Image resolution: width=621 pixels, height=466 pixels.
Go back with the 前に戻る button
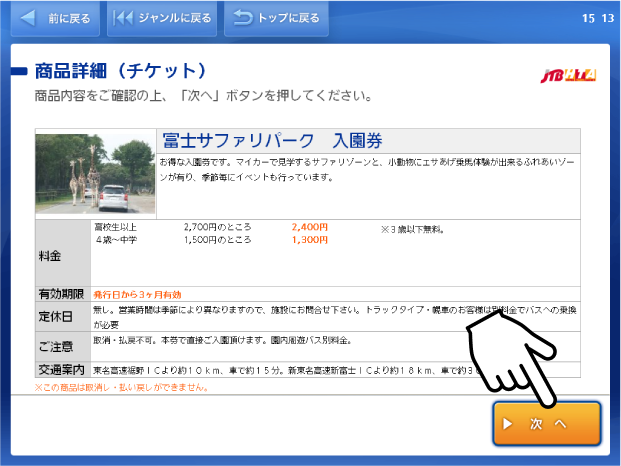click(55, 18)
